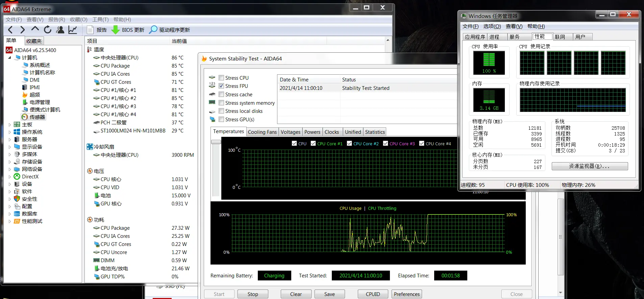Expand the 显示设备 tree node
The image size is (644, 299).
[x=10, y=147]
